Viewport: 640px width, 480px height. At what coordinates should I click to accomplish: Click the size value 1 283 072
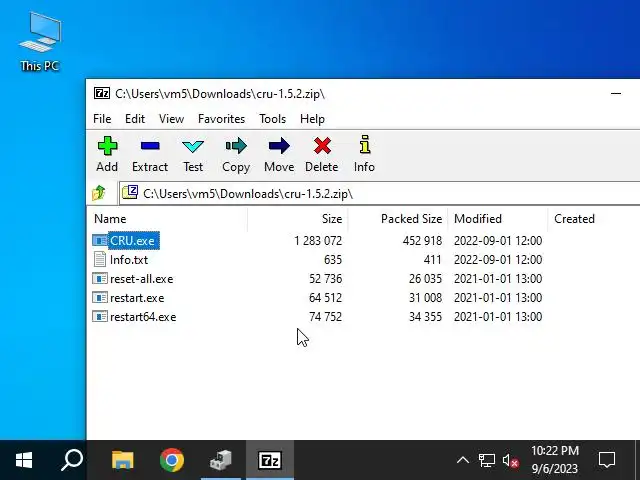click(x=318, y=240)
